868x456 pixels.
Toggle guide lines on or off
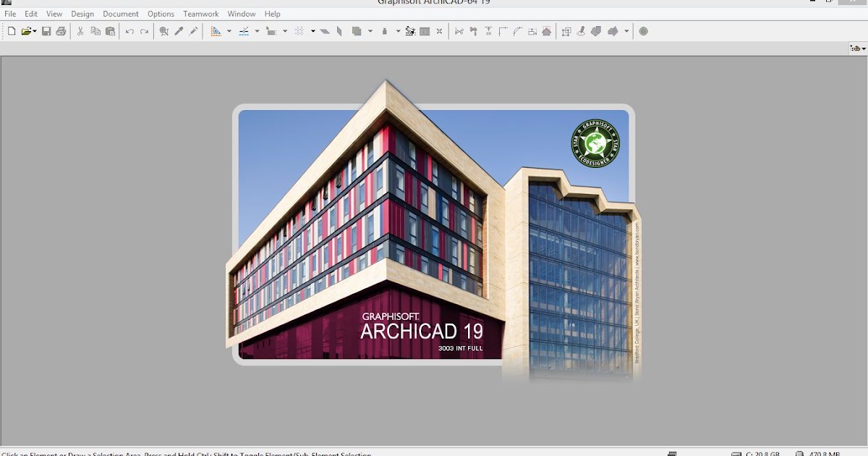tap(217, 31)
